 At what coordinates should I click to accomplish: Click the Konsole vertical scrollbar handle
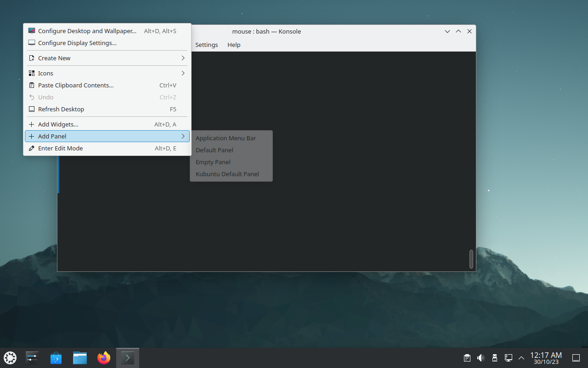tap(471, 259)
